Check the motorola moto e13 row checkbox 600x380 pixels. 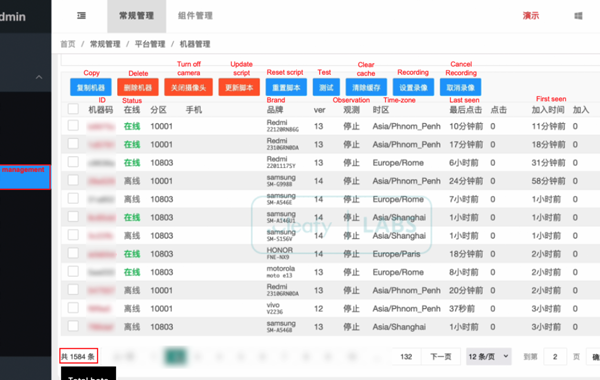[x=73, y=272]
